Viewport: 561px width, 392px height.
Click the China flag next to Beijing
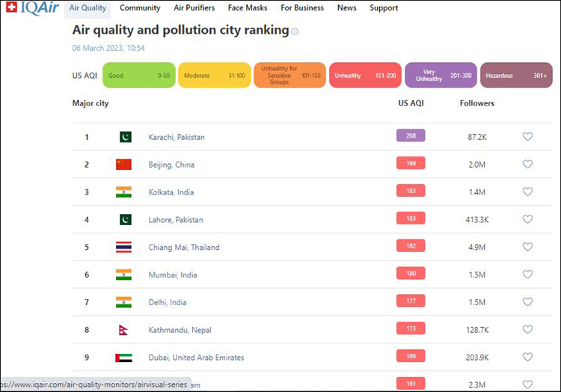tap(123, 165)
